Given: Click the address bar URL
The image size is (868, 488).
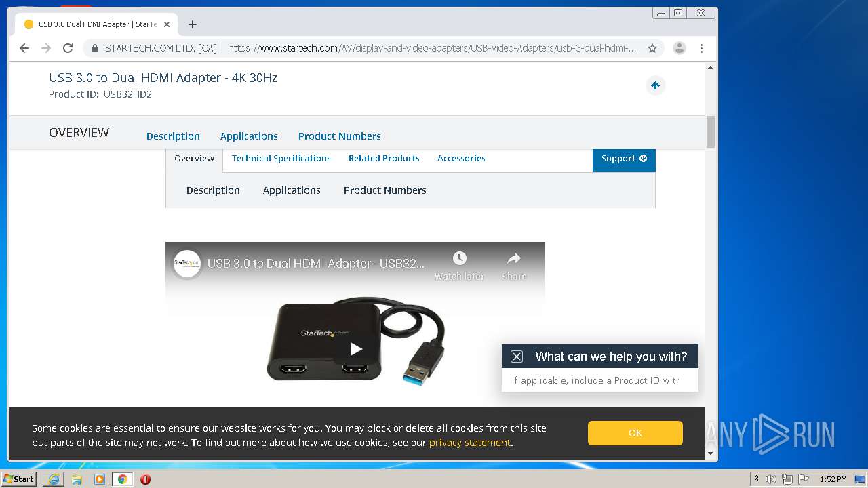Looking at the screenshot, I should point(432,48).
